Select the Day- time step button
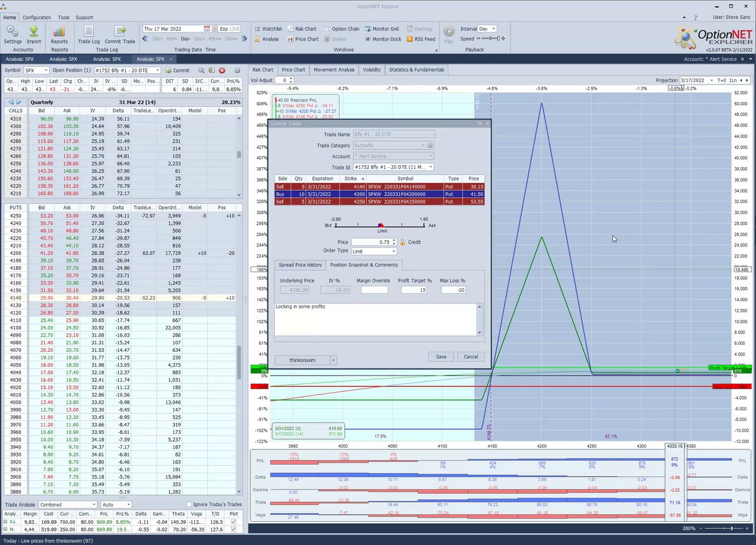 click(x=186, y=39)
